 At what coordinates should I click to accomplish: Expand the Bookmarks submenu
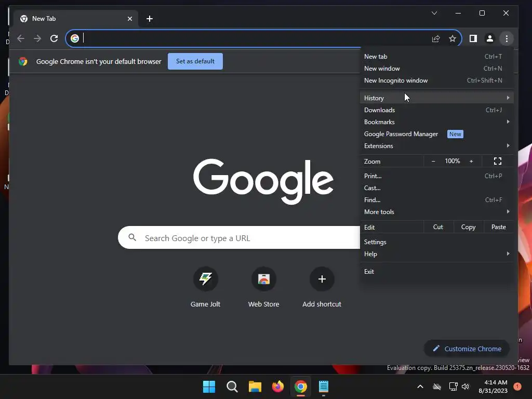[x=437, y=122]
